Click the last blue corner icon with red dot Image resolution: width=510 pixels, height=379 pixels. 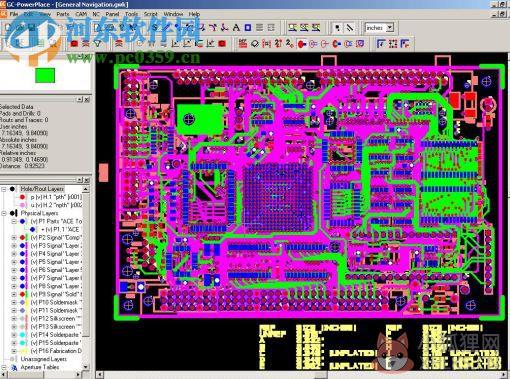pos(404,43)
